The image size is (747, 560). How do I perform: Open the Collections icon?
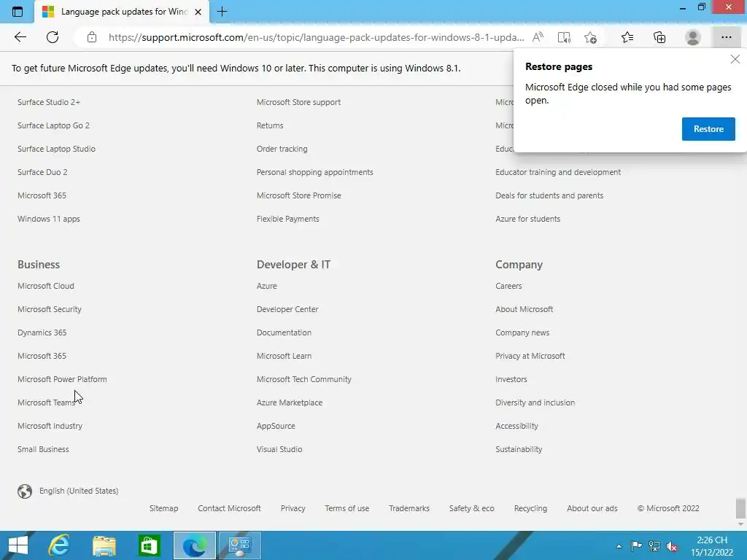coord(659,37)
